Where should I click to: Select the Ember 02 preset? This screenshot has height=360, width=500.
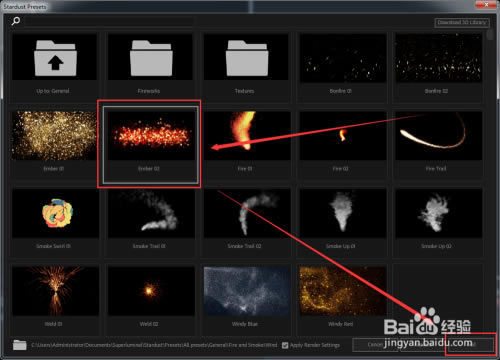pyautogui.click(x=150, y=145)
